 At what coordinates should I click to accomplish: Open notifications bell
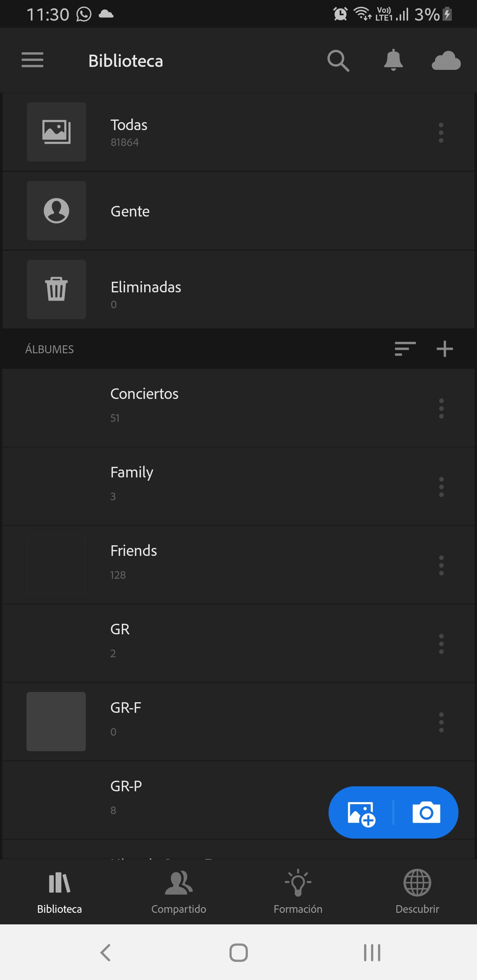(x=393, y=60)
